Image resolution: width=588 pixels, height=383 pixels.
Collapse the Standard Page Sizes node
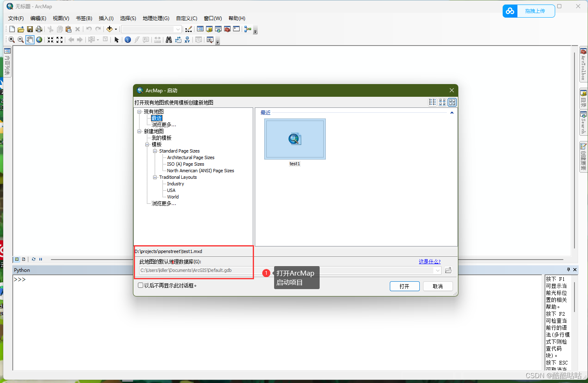(x=155, y=151)
